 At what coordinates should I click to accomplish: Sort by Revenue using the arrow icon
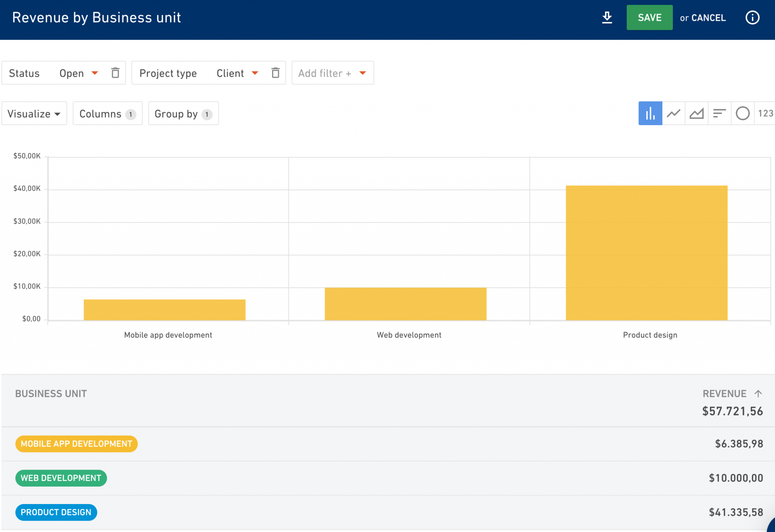(x=758, y=394)
